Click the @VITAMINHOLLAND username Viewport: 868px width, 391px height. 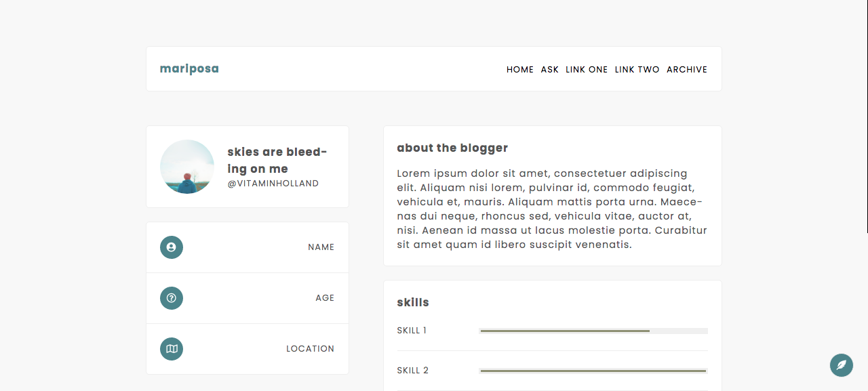273,184
